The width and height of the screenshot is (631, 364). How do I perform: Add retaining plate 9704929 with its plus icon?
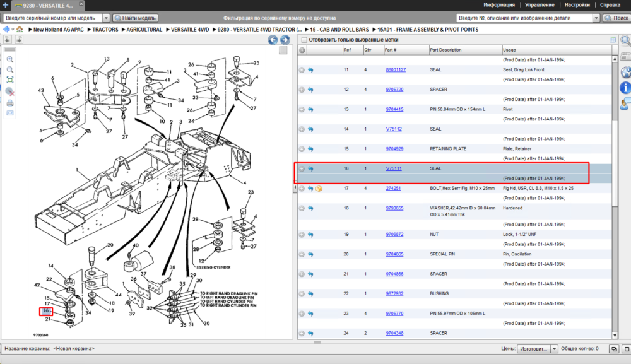click(302, 149)
